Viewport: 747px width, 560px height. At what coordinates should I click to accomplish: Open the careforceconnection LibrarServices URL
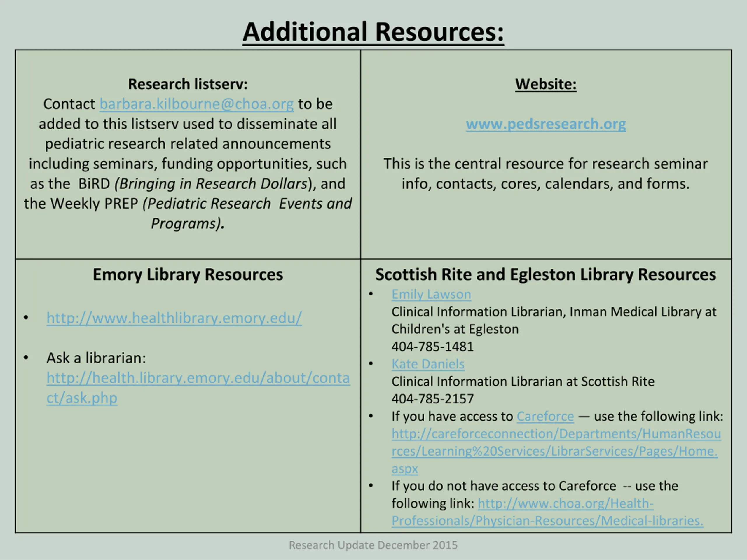[x=556, y=451]
